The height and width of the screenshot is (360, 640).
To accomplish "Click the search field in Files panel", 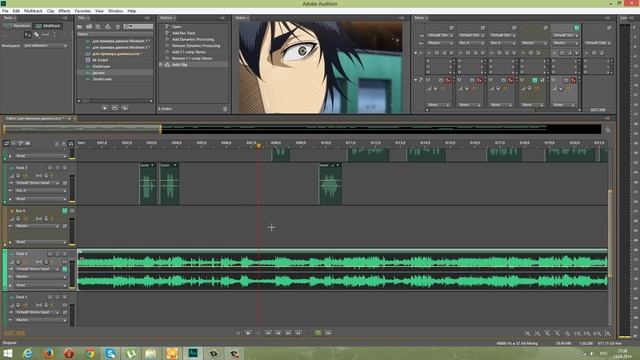I will coord(138,27).
